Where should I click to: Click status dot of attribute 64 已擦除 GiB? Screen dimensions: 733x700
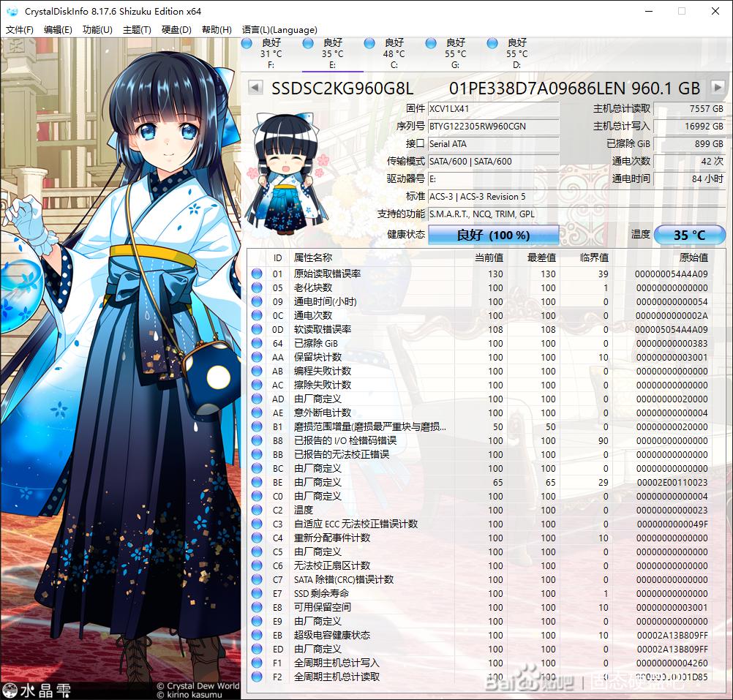click(257, 344)
